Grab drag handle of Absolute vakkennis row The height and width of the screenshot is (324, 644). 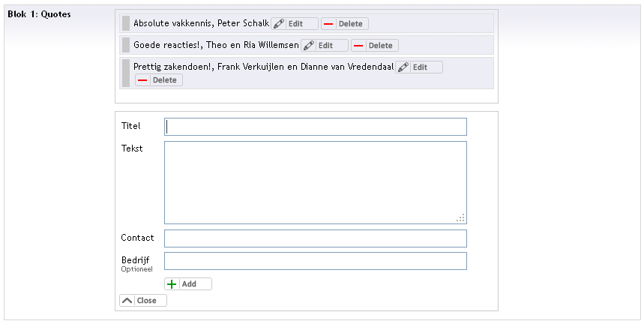pos(126,23)
